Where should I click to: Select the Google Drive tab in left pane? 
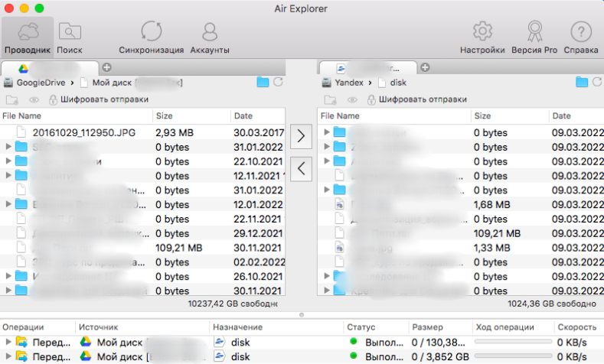click(x=50, y=68)
